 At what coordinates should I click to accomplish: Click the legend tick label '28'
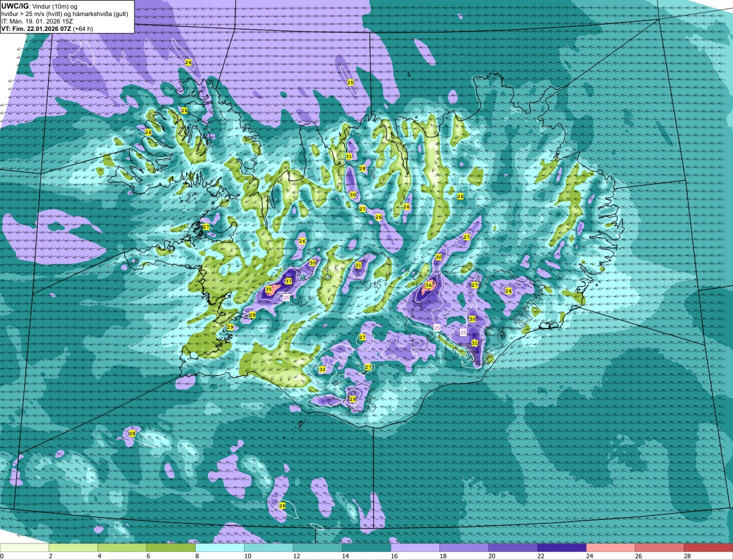point(687,556)
